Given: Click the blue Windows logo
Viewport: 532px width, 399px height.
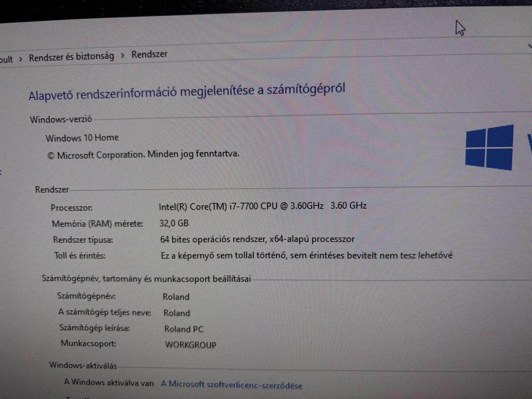Looking at the screenshot, I should pos(489,147).
